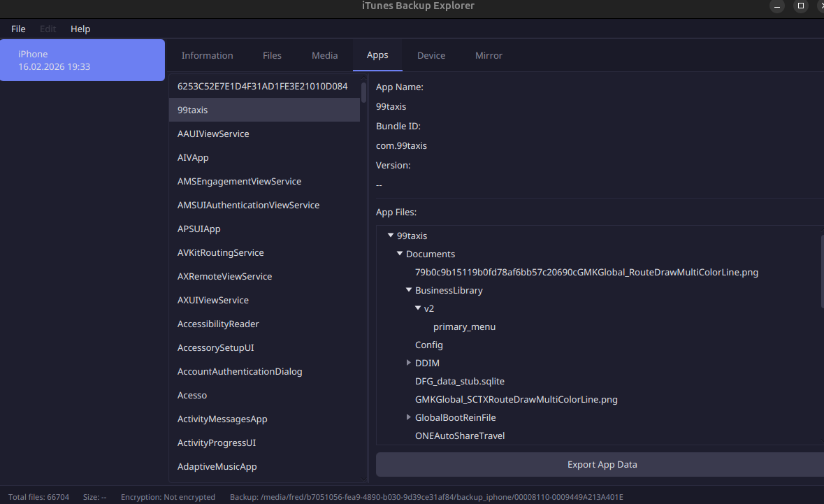Expand the GlobalBootReinFile folder arrow
Screen dimensions: 824x504
point(408,417)
